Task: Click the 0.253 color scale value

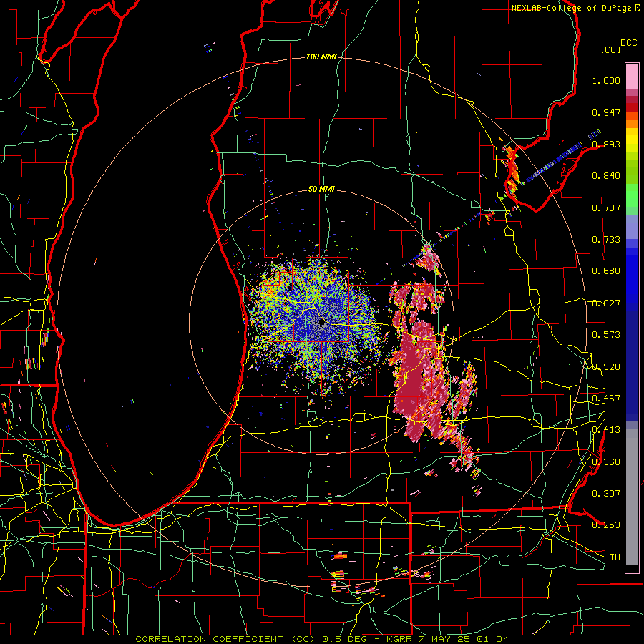Action: click(x=606, y=525)
